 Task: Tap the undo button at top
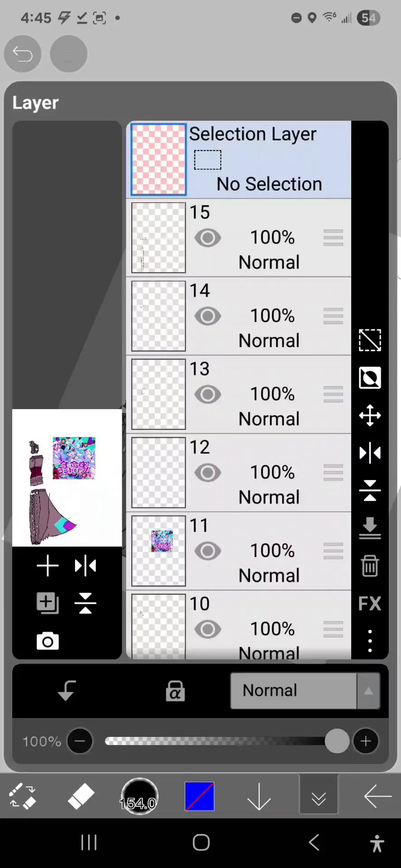(23, 54)
